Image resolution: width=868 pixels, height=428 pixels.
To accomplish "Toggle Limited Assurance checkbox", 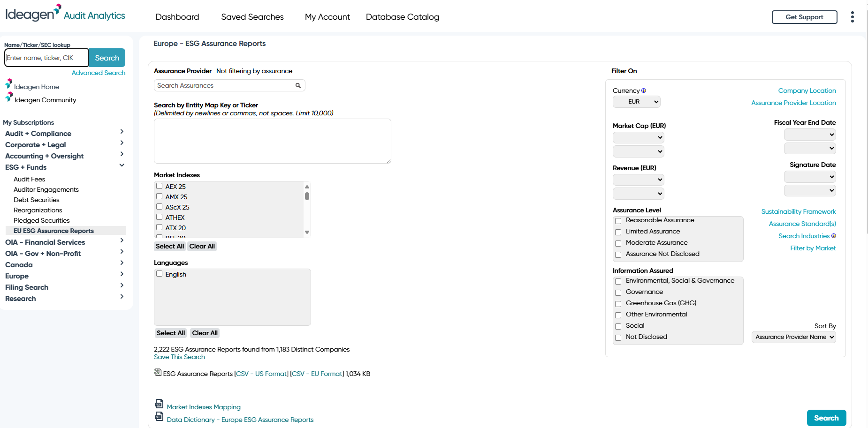I will [x=618, y=232].
